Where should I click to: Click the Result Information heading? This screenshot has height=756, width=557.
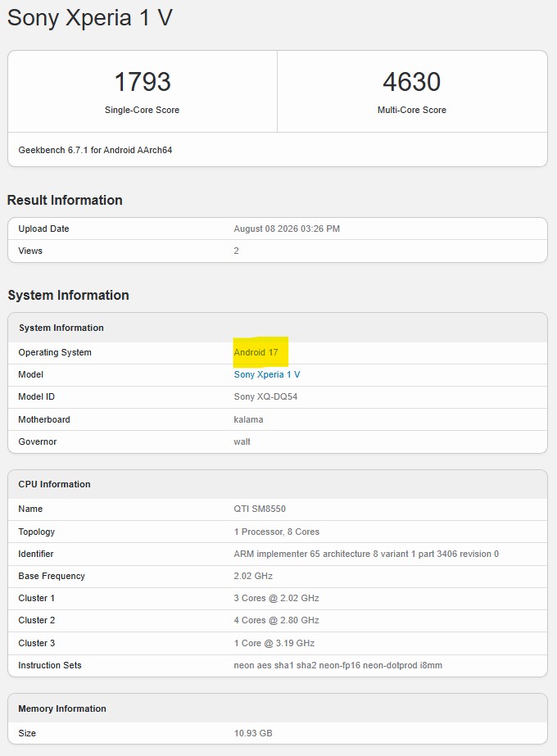(x=65, y=200)
